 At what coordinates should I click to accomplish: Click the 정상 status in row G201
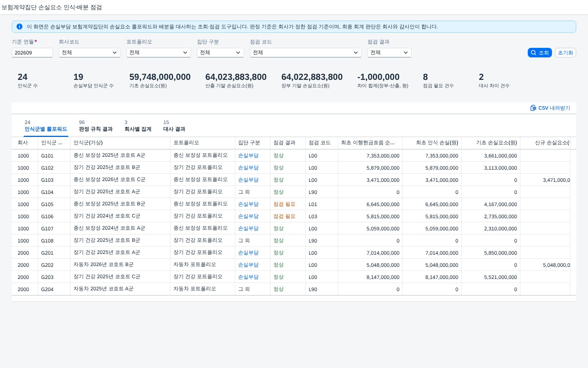pos(279,253)
